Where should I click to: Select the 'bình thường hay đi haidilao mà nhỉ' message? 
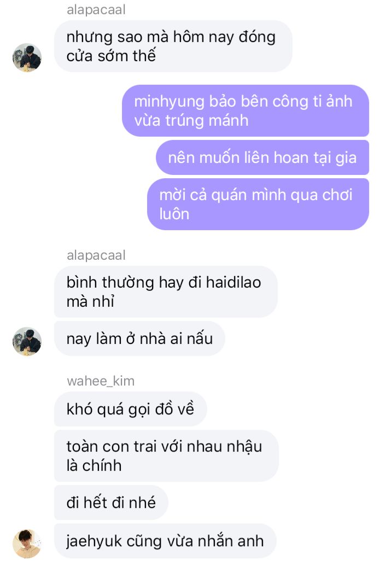(x=166, y=292)
